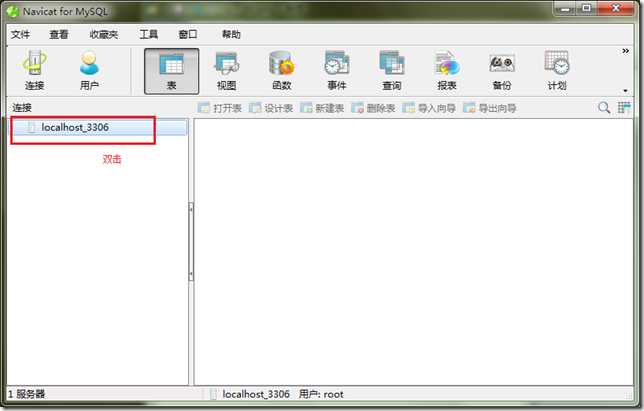Open the 查询 (Query) section

click(x=392, y=71)
